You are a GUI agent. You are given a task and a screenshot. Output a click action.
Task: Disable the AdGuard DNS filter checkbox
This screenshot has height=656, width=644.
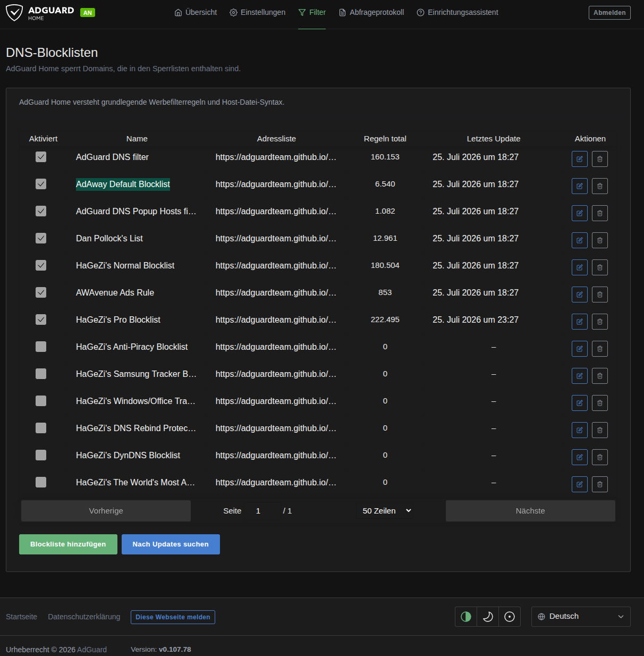pyautogui.click(x=41, y=157)
